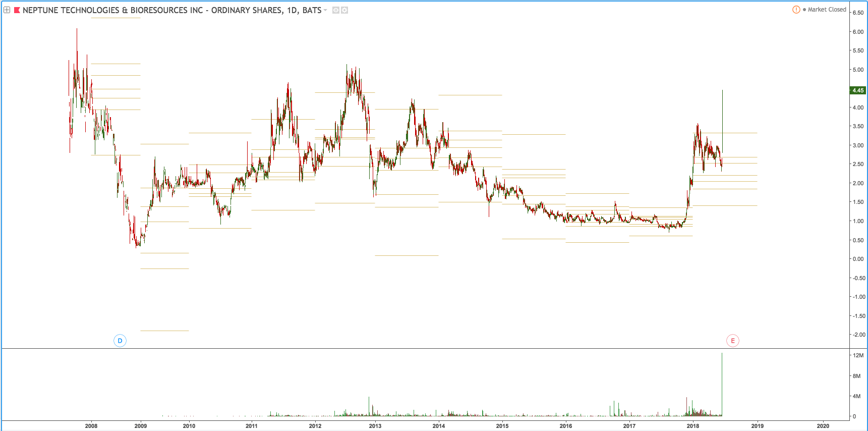Click the 0.00 price scale label
The image size is (868, 431).
858,259
